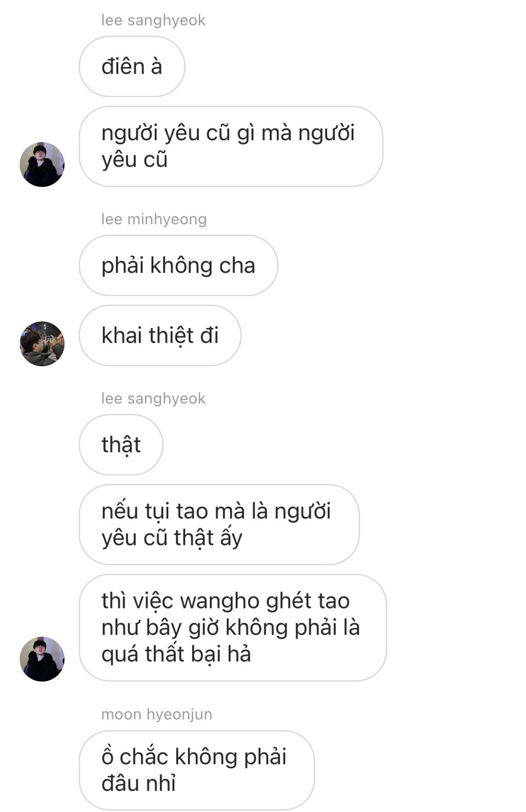Tap lee minhyeong's profile picture
526x812 pixels.
click(42, 344)
